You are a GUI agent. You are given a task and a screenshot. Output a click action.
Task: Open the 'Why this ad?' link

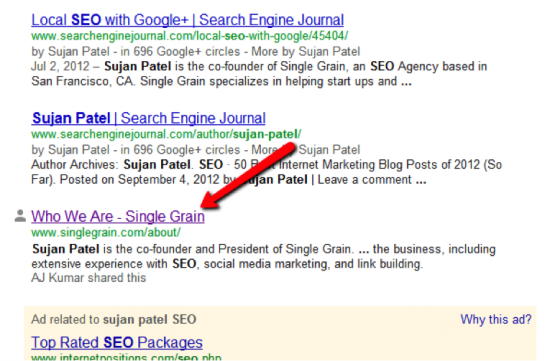coord(496,319)
